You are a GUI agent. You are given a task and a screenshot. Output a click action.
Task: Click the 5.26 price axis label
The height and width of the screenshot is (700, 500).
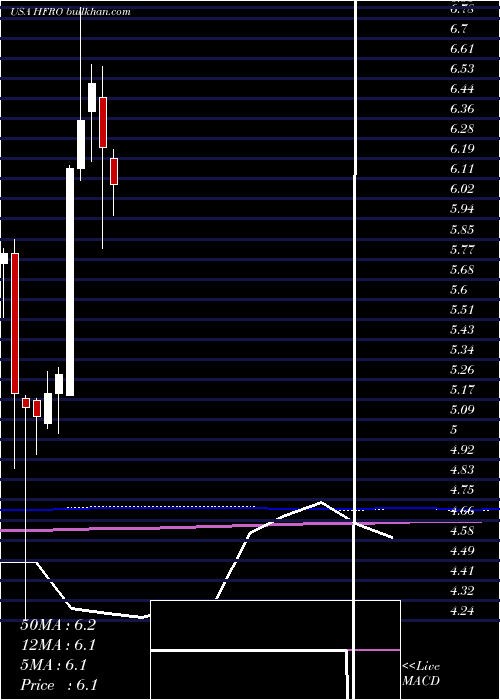point(462,370)
